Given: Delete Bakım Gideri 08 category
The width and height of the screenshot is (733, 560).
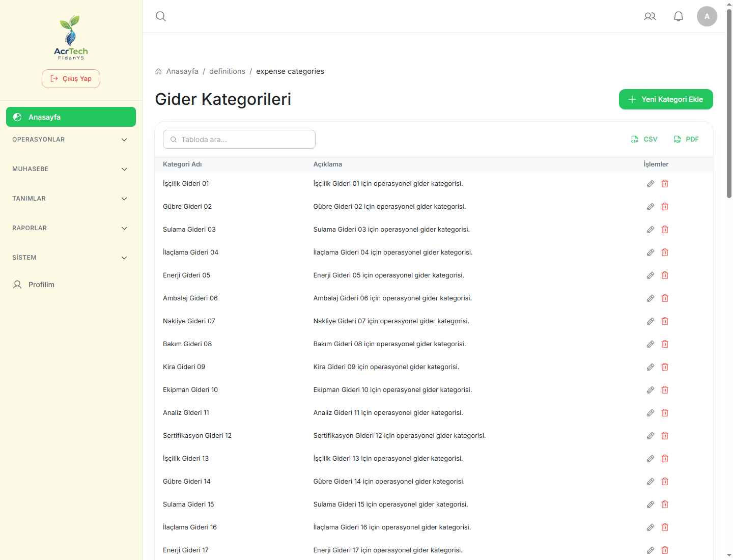Looking at the screenshot, I should pos(665,344).
